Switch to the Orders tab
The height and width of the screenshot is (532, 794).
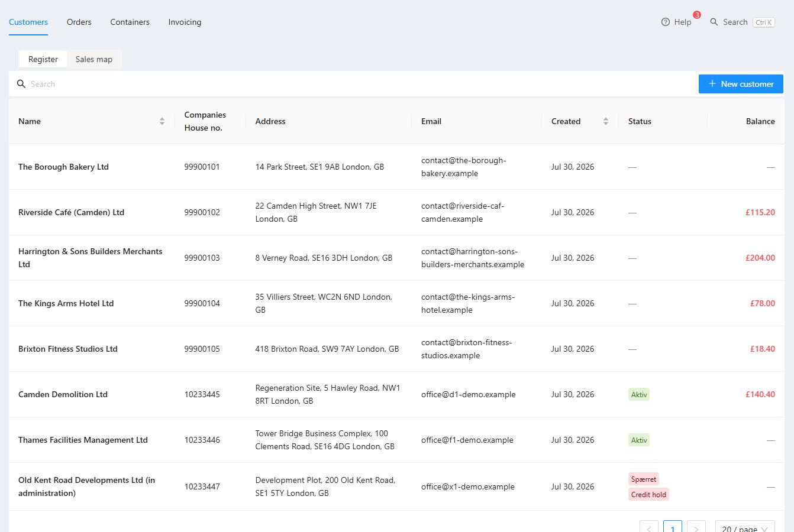pos(79,22)
